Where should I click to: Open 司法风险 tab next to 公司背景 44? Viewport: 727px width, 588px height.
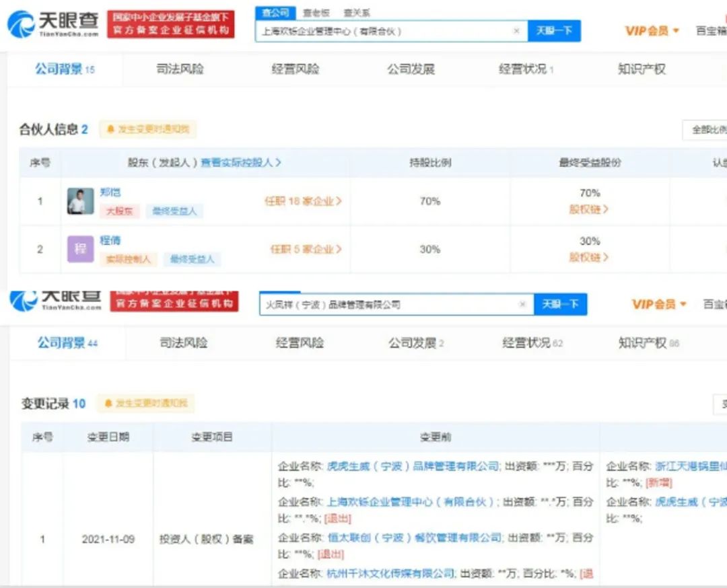coord(184,343)
